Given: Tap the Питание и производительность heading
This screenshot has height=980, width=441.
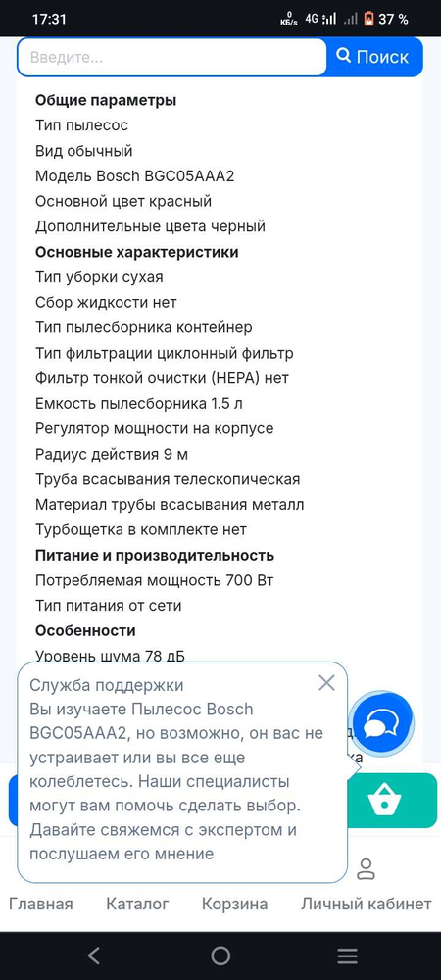Looking at the screenshot, I should pos(155,555).
